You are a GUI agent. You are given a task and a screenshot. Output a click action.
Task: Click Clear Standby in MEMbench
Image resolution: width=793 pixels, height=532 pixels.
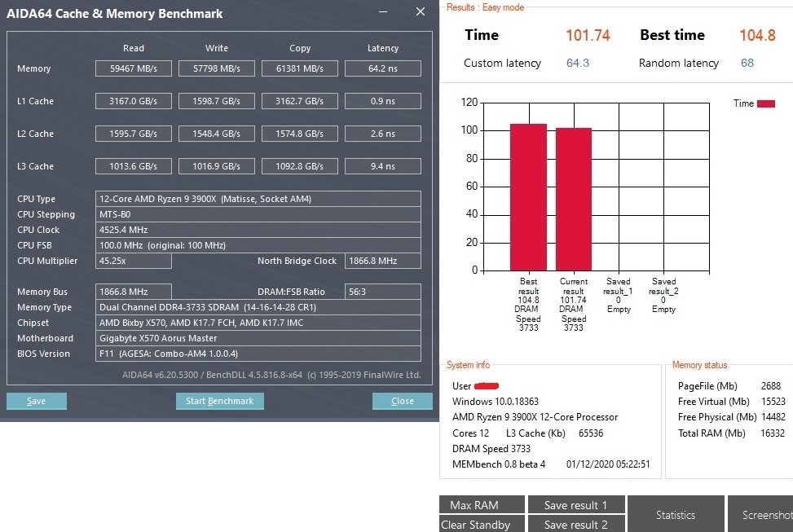tap(482, 525)
